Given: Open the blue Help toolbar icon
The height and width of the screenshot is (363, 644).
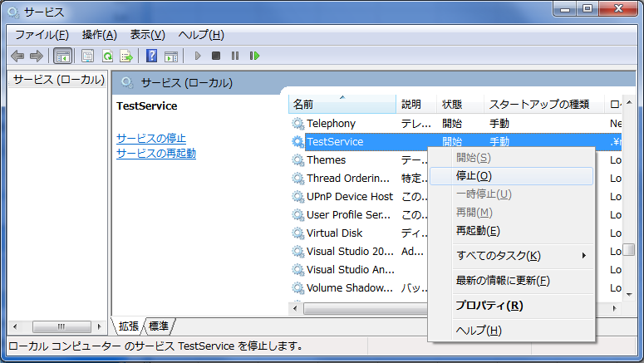Looking at the screenshot, I should pos(151,56).
